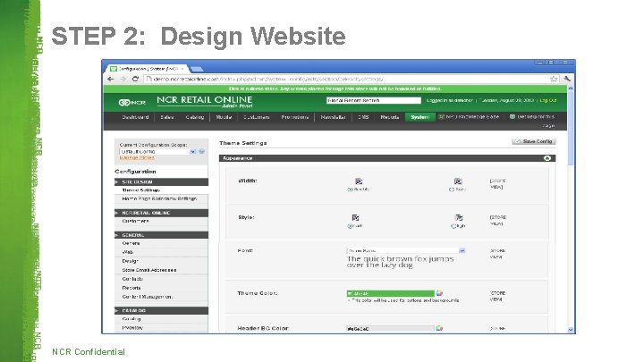
Task: Open the CMS menu
Action: [363, 117]
